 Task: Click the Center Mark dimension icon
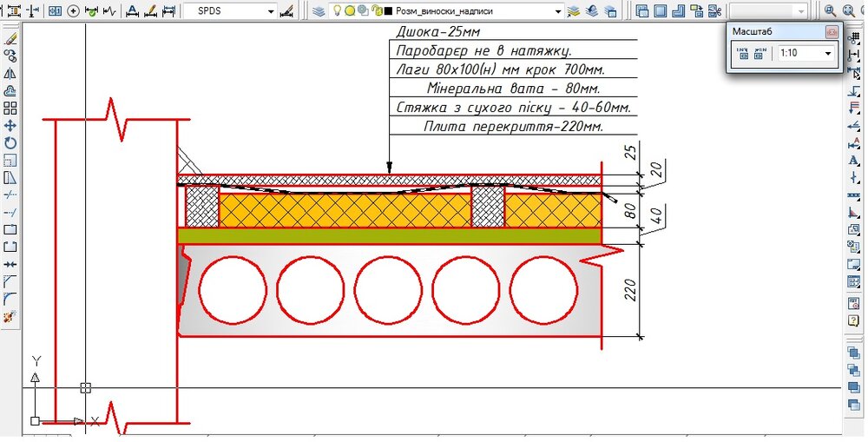pyautogui.click(x=73, y=11)
